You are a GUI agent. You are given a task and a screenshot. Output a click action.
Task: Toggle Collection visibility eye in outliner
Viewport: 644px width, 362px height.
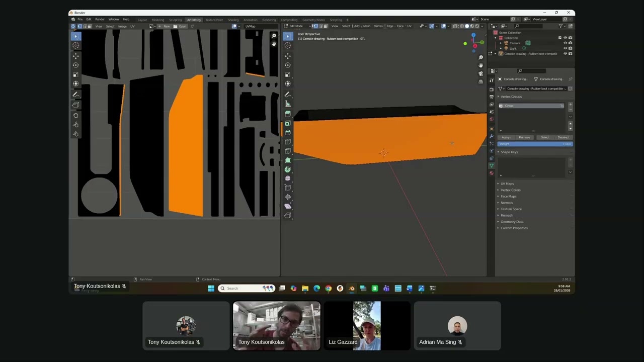(565, 38)
